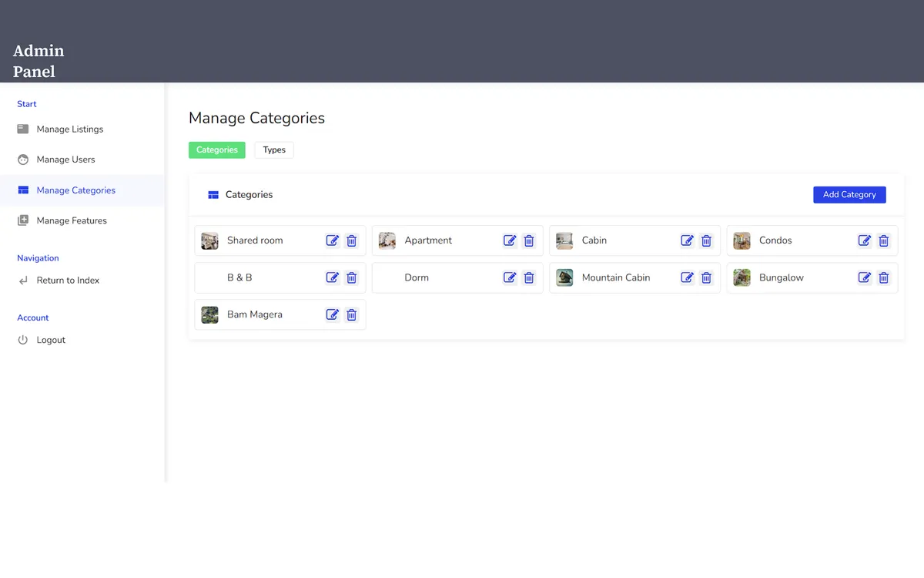Viewport: 924px width, 578px height.
Task: Edit the Bungalow category
Action: tap(865, 277)
